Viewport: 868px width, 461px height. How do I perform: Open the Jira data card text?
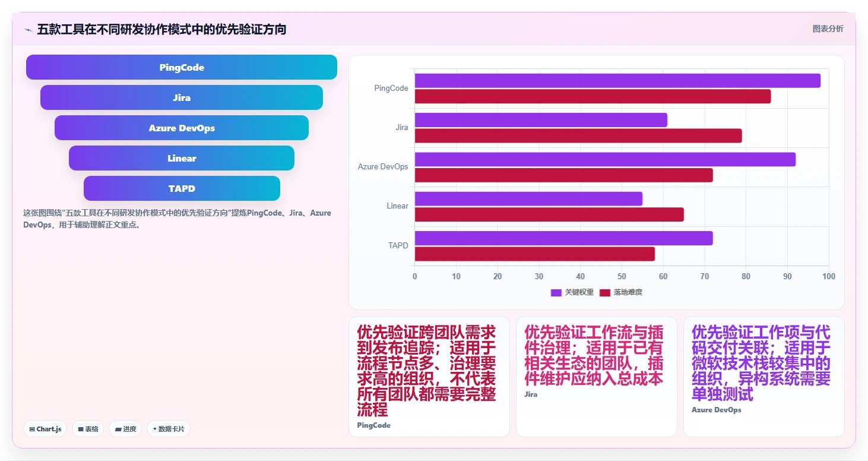[594, 355]
